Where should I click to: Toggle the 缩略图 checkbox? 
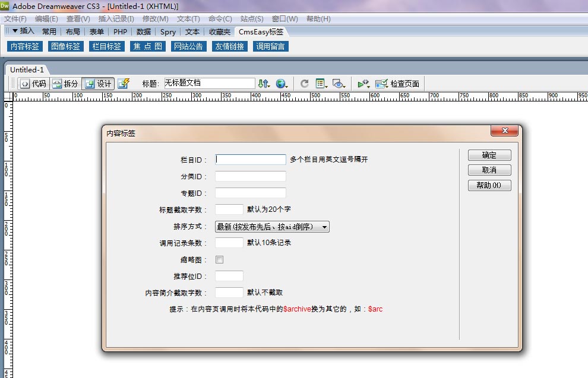219,259
